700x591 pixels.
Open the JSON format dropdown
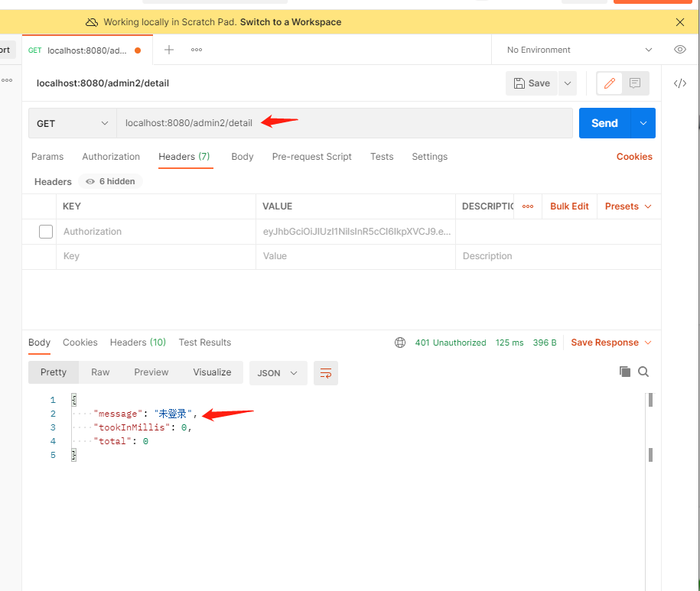278,373
